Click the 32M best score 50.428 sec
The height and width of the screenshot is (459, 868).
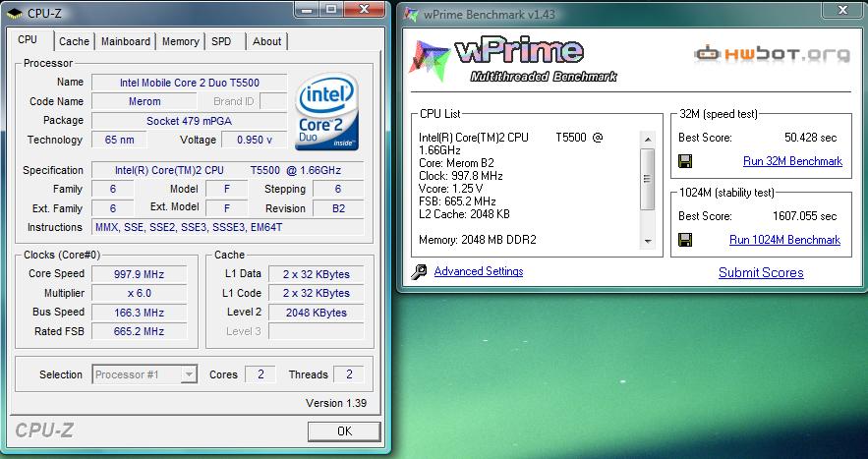pos(810,138)
